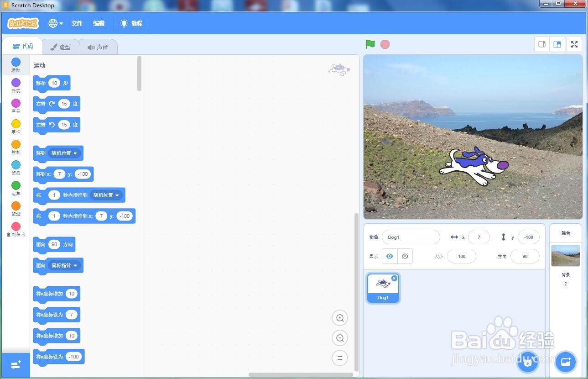This screenshot has height=379, width=588.
Task: Delete the Dog1 sprite with x button
Action: pos(395,278)
